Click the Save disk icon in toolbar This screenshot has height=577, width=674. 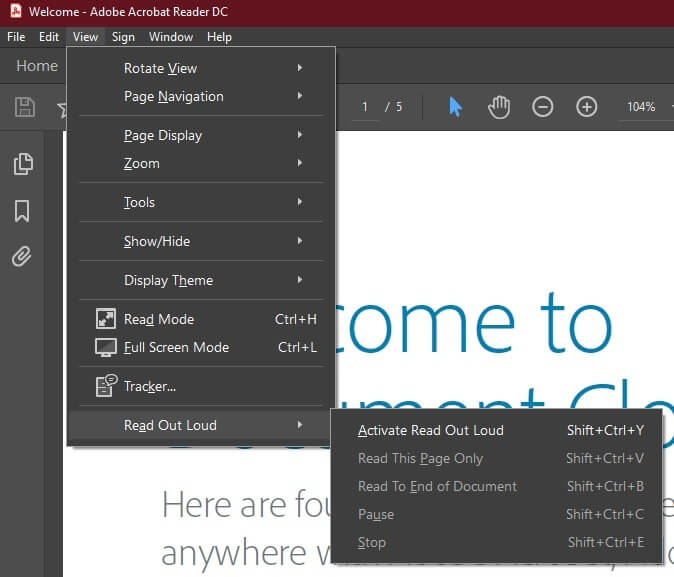[x=25, y=107]
